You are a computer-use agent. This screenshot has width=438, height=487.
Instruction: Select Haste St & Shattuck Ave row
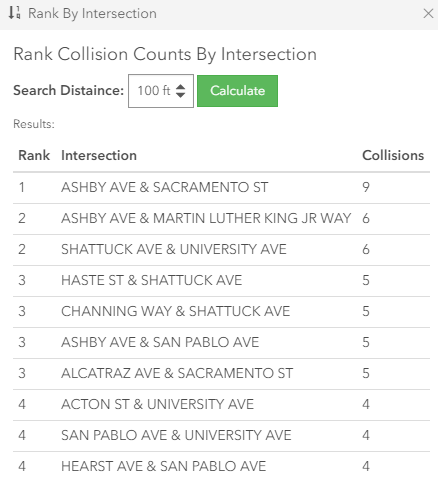pos(221,281)
